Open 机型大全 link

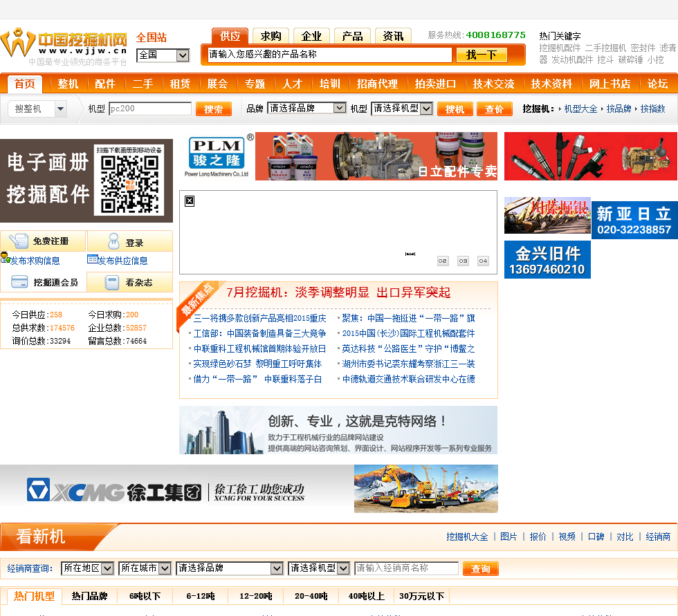tap(580, 109)
